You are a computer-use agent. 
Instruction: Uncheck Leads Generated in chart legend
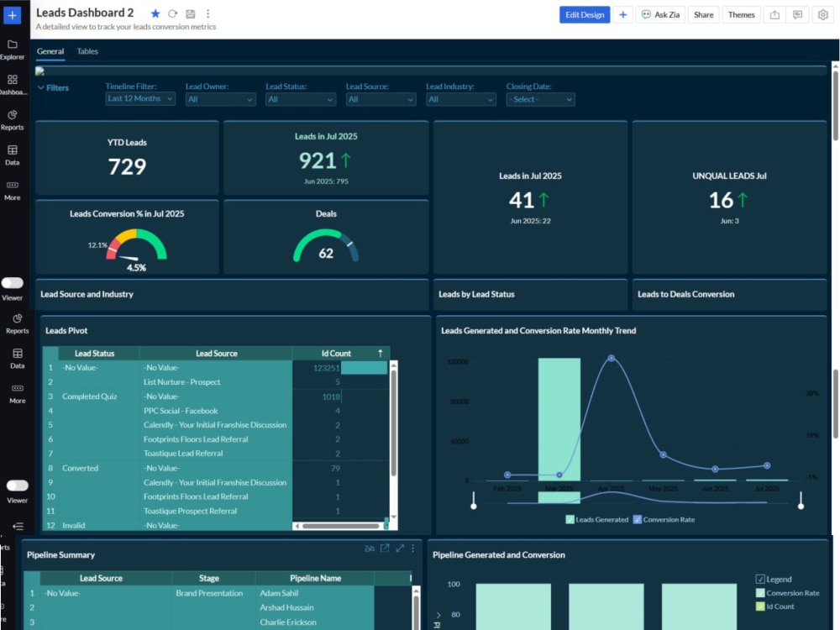(x=570, y=519)
